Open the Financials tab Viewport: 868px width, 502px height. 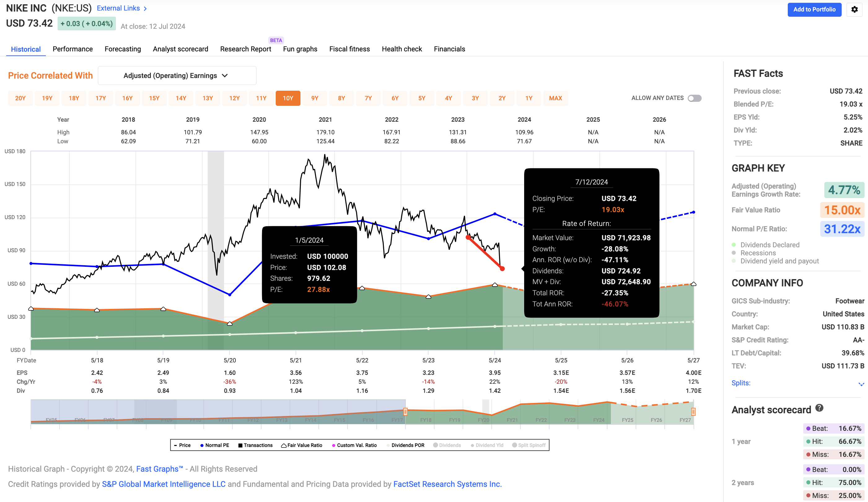(449, 49)
